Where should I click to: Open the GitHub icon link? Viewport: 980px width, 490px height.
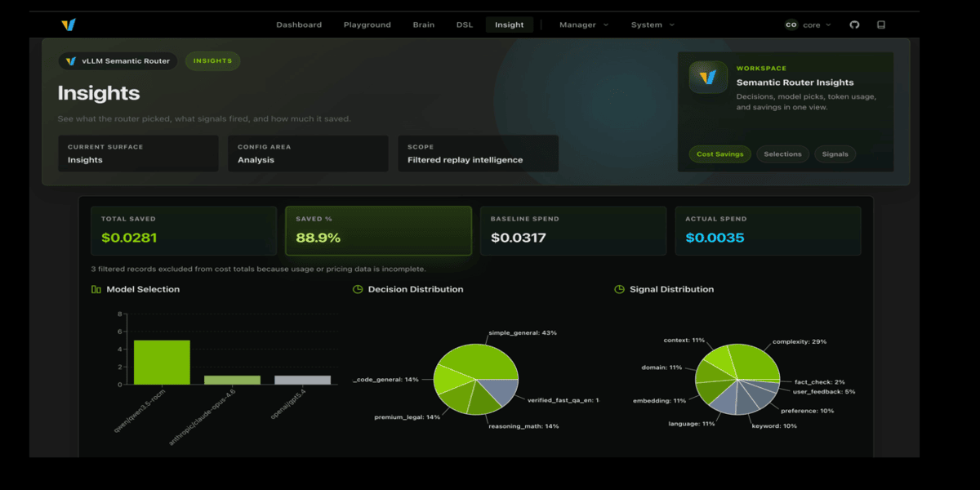coord(855,24)
